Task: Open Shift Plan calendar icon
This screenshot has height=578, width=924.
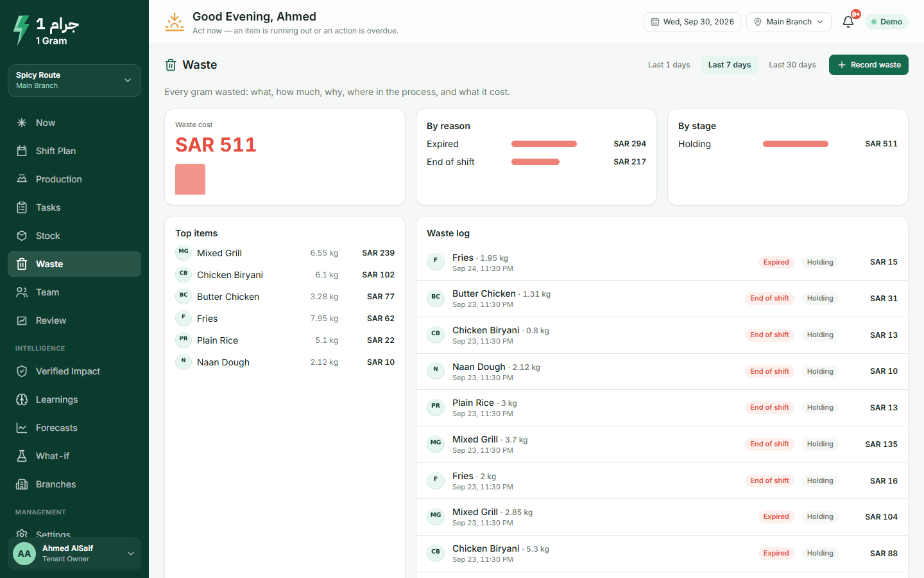Action: [22, 151]
